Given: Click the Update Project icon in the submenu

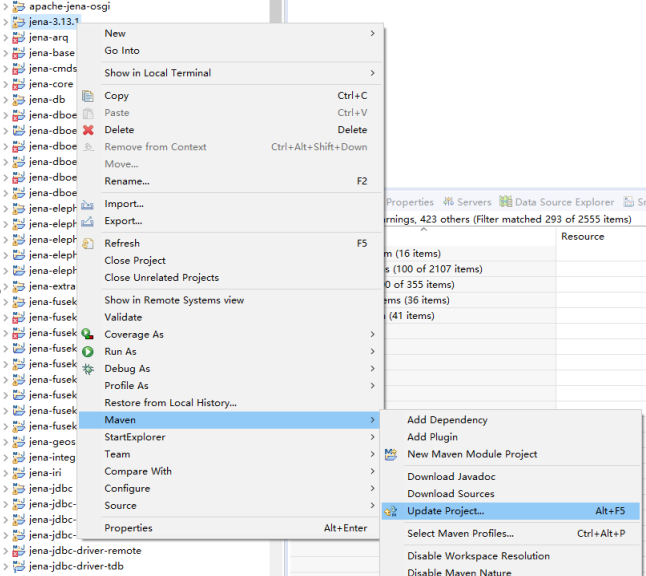Looking at the screenshot, I should point(391,511).
